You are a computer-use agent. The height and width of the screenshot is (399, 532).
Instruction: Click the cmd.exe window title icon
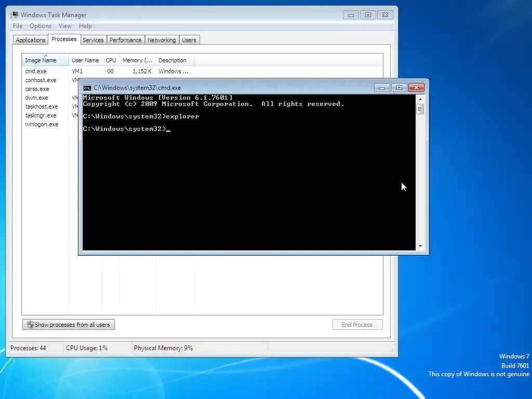pyautogui.click(x=87, y=88)
